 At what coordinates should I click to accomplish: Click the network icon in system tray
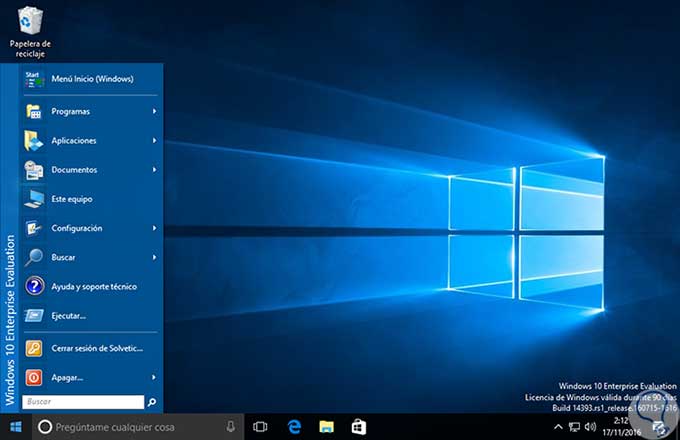(x=574, y=427)
